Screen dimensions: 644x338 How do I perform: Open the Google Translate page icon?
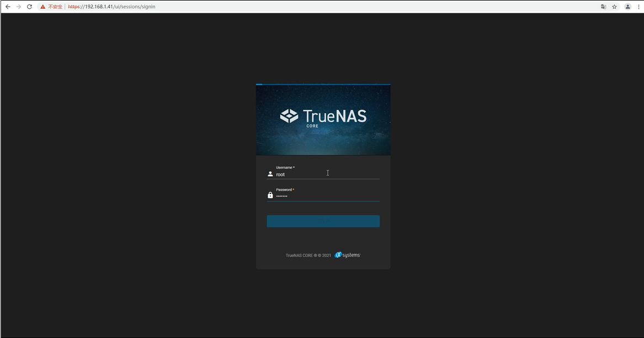603,7
